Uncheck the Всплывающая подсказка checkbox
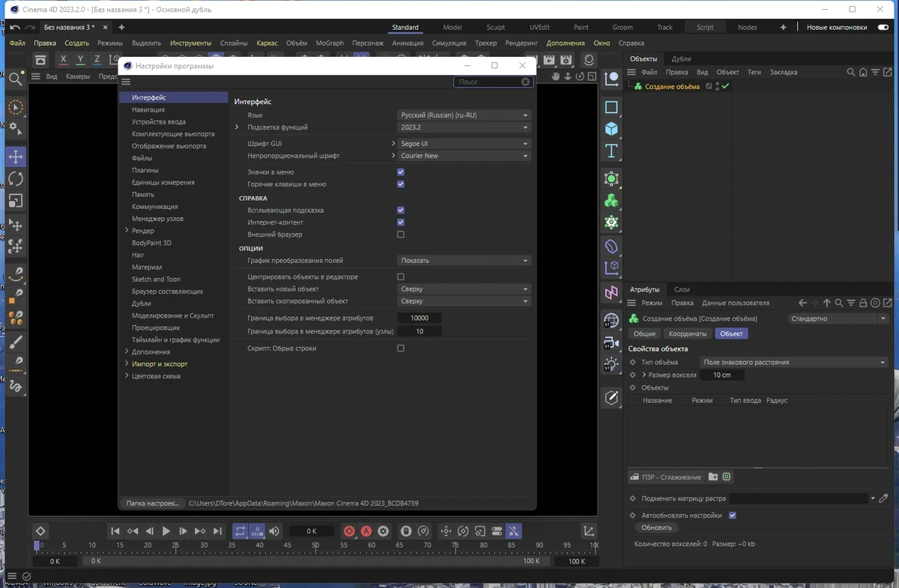The height and width of the screenshot is (588, 899). 401,210
